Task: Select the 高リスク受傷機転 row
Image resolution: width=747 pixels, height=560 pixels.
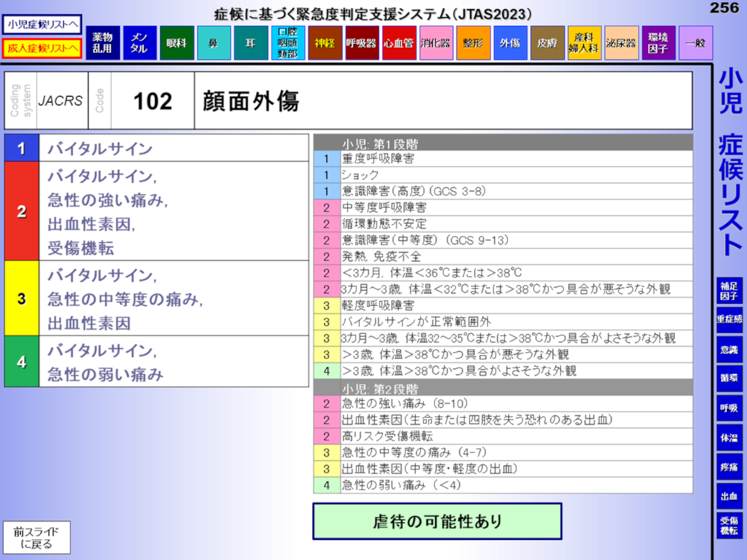Action: [x=503, y=436]
